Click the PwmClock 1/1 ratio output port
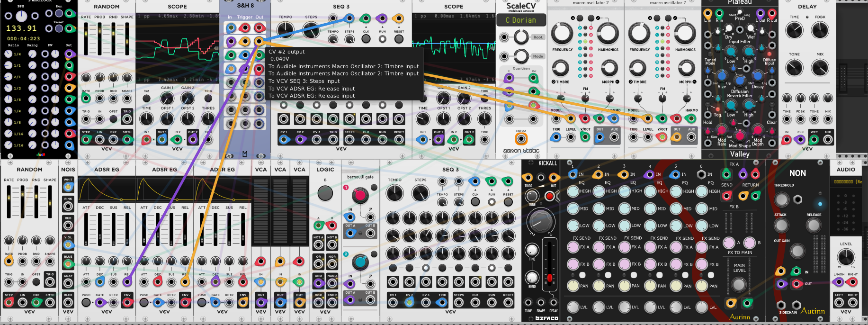This screenshot has width=868, height=325. click(x=70, y=65)
